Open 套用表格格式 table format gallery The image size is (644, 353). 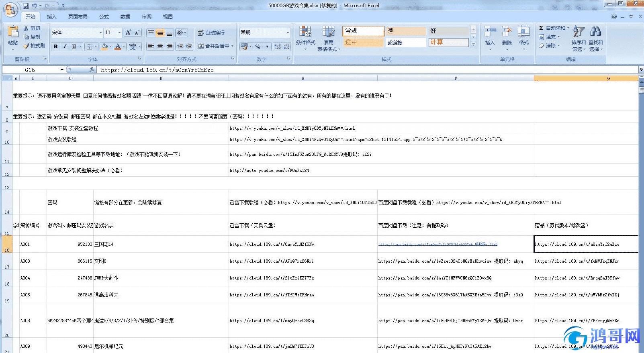click(329, 38)
